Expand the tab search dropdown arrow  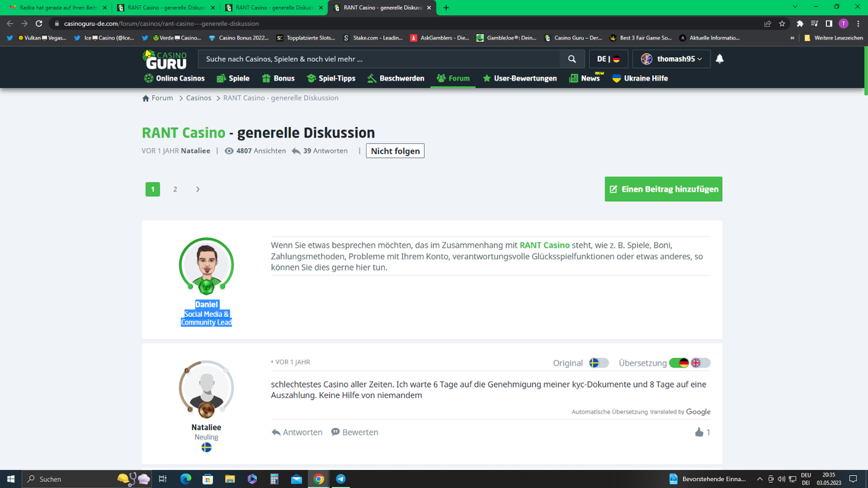(x=795, y=7)
